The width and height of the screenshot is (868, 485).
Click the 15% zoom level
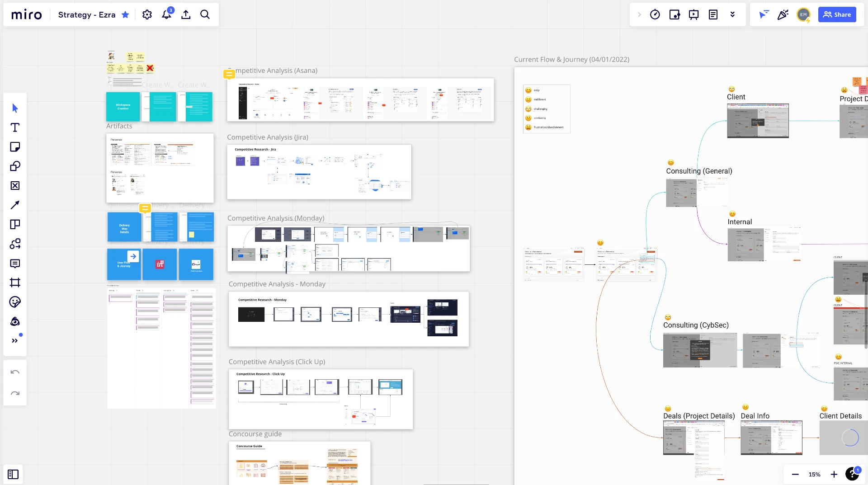815,474
